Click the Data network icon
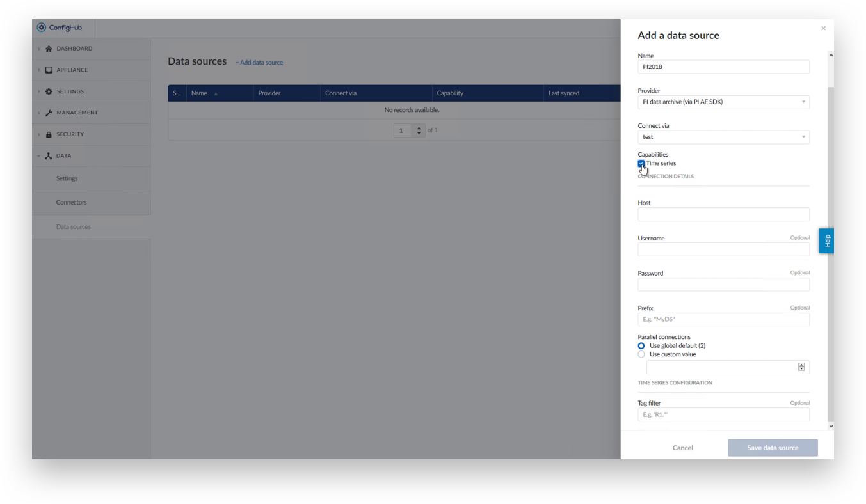The height and width of the screenshot is (504, 866). [49, 155]
